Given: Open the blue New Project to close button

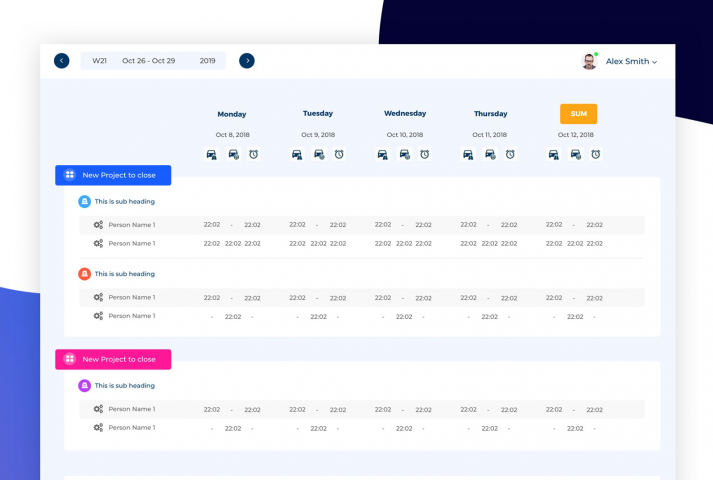Looking at the screenshot, I should (x=113, y=175).
